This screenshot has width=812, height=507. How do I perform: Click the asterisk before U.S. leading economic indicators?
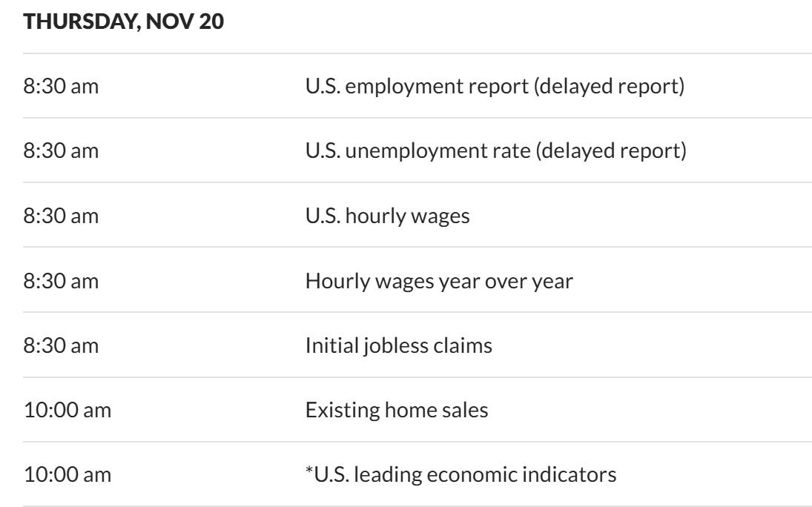309,471
